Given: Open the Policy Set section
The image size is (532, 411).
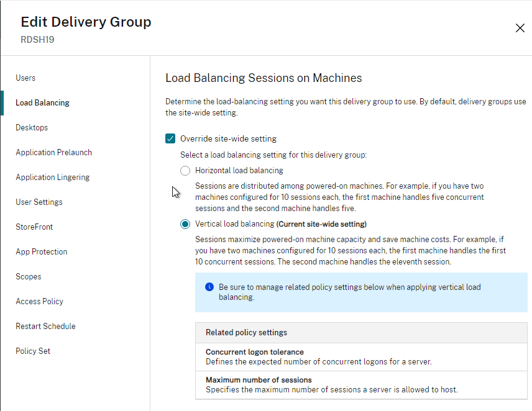Looking at the screenshot, I should [x=33, y=351].
